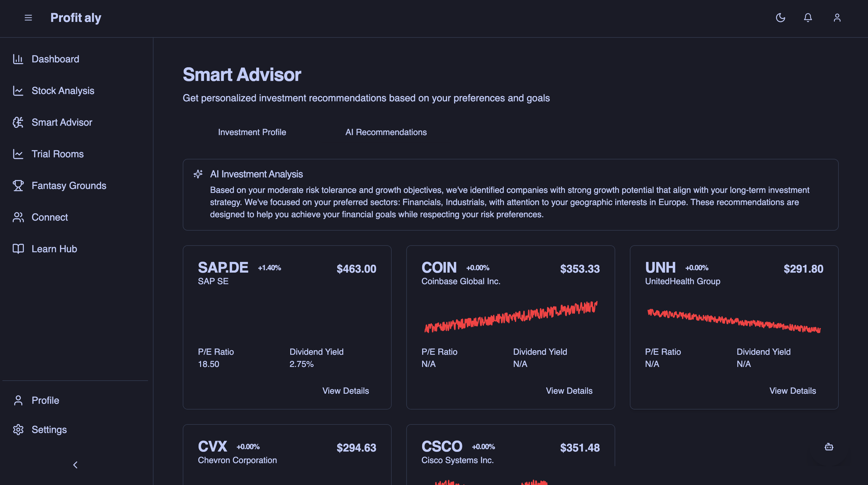Click the UNH price trend chart
The height and width of the screenshot is (485, 868).
coord(734,320)
